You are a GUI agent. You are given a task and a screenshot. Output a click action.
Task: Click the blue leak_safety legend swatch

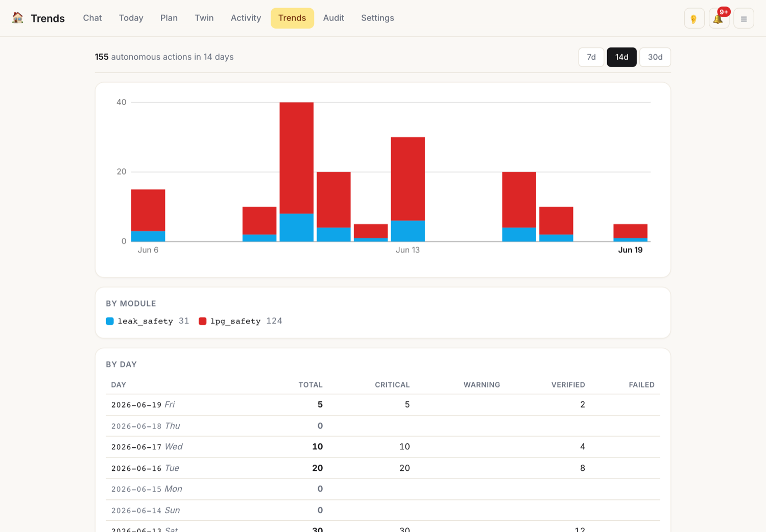(x=110, y=321)
